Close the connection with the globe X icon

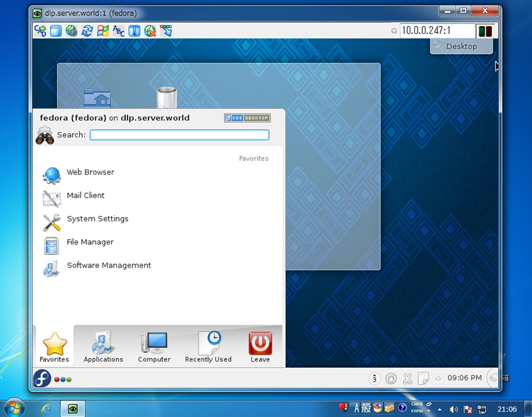[150, 31]
